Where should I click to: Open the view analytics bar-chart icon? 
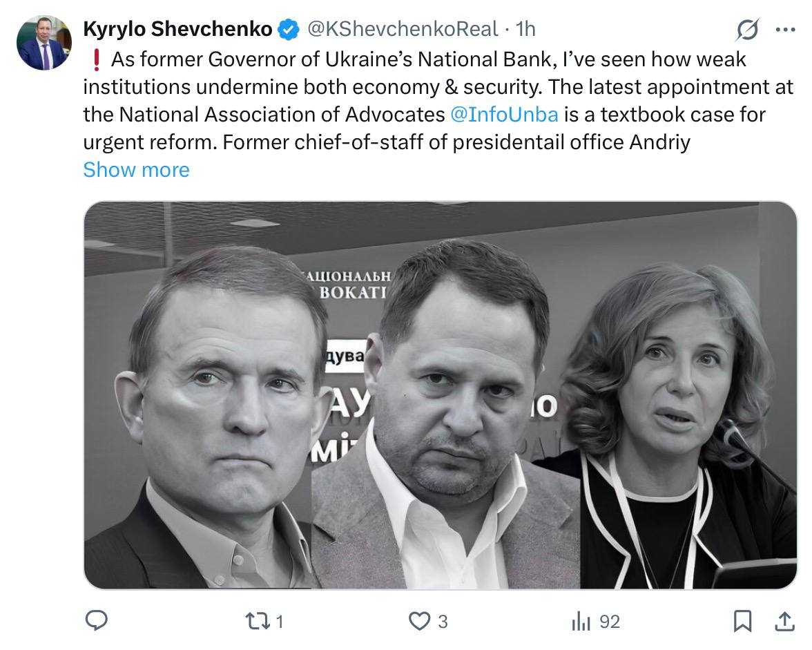coord(581,622)
